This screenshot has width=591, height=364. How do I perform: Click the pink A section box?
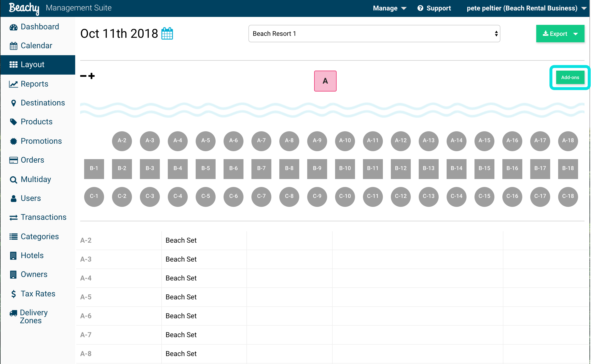click(x=325, y=81)
